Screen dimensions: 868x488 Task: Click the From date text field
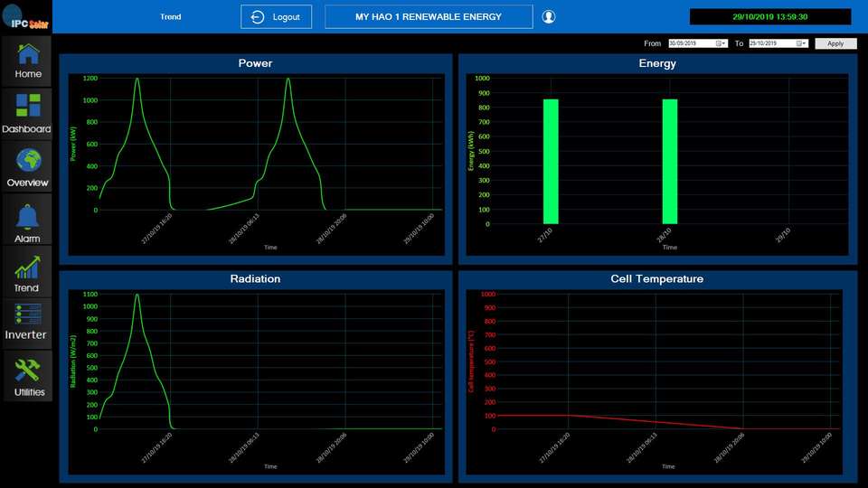691,43
